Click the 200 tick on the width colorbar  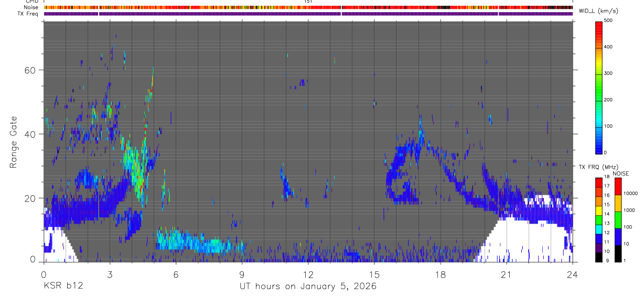click(x=608, y=100)
